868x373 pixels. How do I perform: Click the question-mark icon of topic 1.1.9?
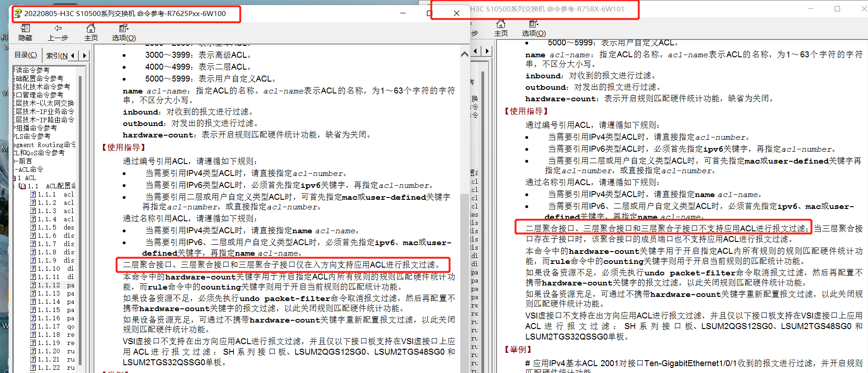click(33, 260)
